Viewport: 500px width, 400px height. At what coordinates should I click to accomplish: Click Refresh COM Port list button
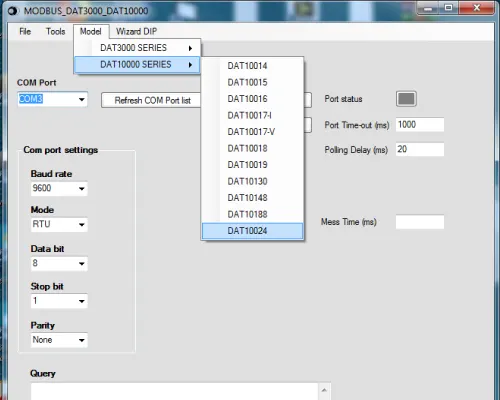point(152,100)
